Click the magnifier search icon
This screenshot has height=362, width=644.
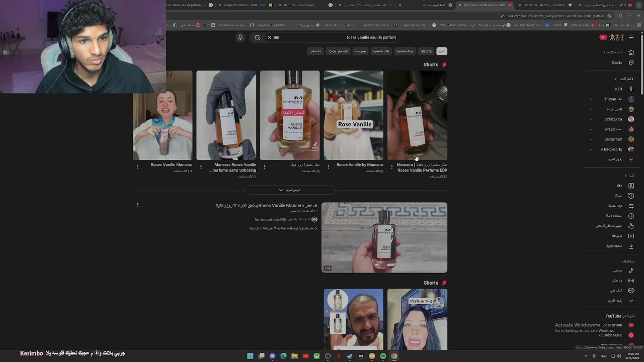[257, 37]
